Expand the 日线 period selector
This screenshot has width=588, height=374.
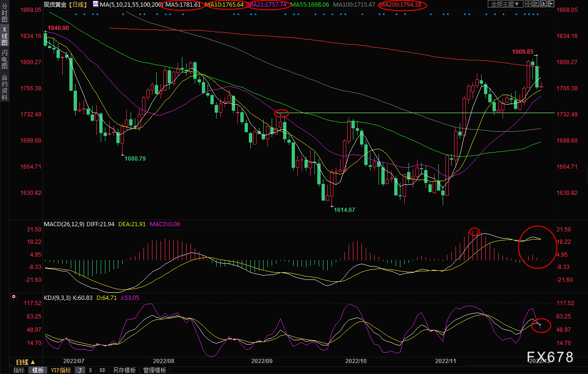coord(26,362)
